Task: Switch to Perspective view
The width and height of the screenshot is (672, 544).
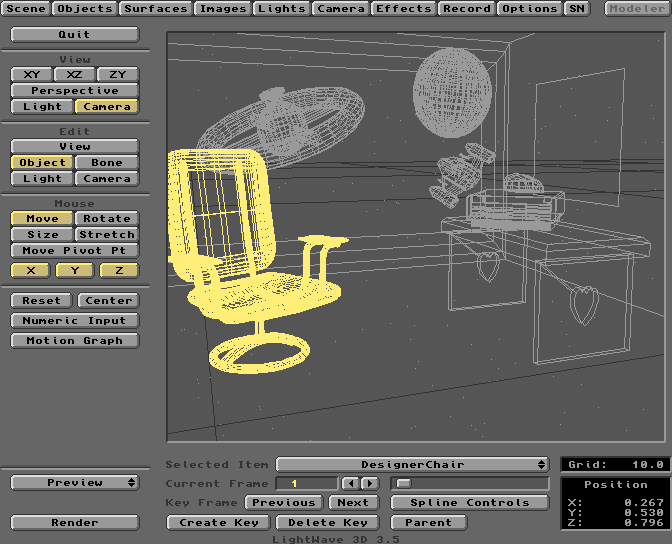Action: 75,90
